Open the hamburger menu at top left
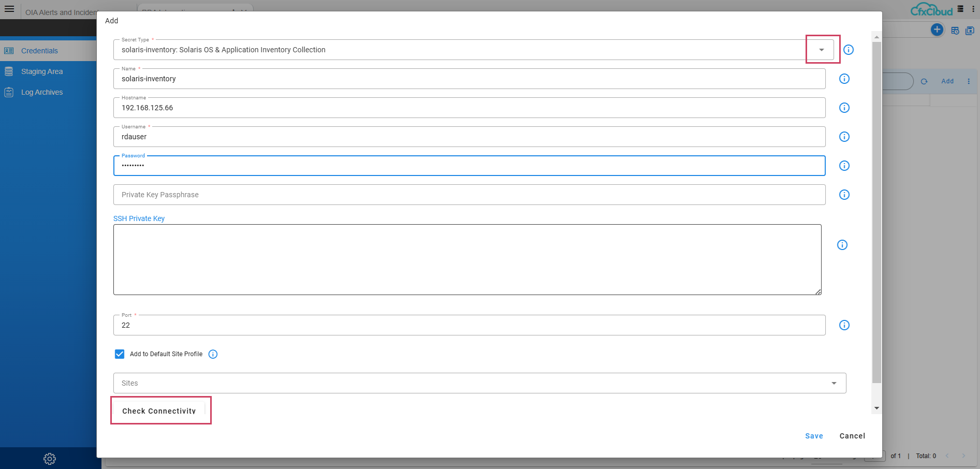 tap(9, 9)
